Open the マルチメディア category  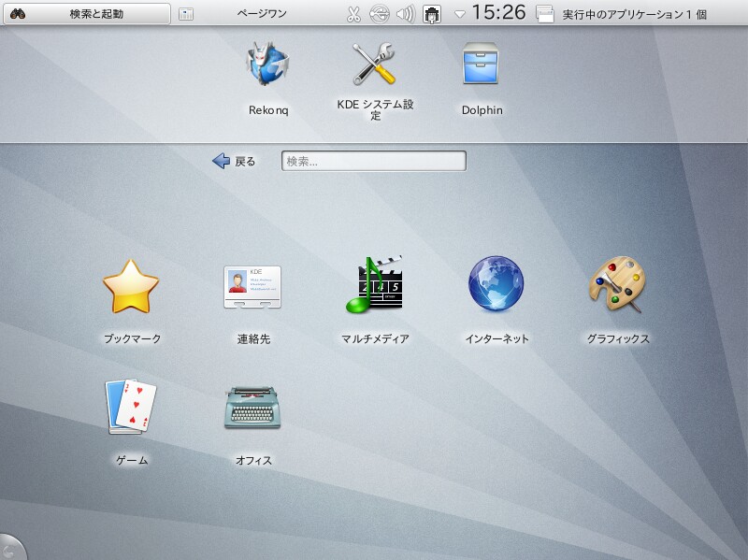(x=377, y=285)
